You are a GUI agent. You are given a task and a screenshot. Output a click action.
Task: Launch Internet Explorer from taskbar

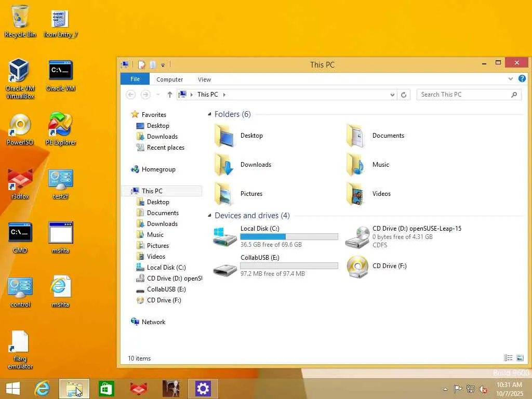(42, 389)
